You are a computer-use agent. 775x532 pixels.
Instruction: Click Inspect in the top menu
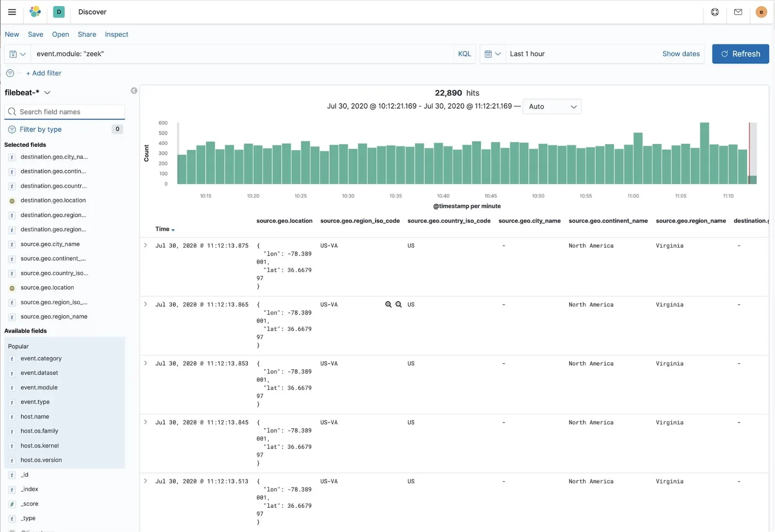click(x=117, y=34)
